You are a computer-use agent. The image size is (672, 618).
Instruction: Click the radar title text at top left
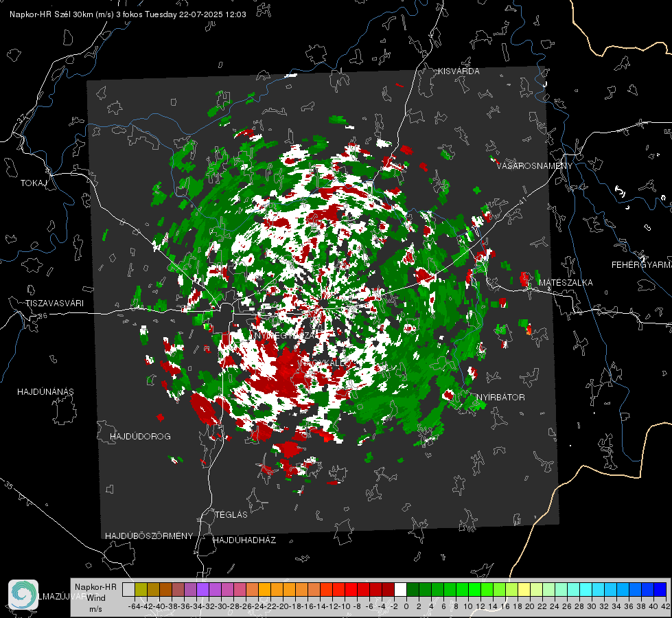pyautogui.click(x=128, y=14)
